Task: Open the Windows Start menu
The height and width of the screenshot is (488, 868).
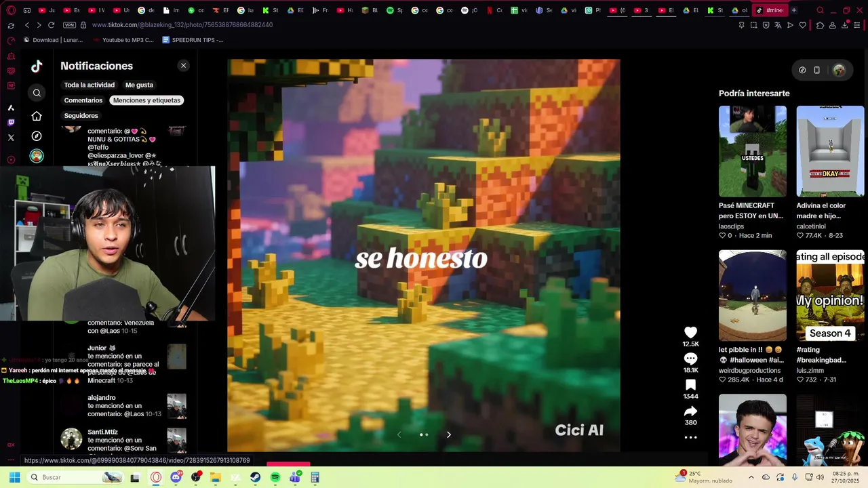Action: click(14, 477)
